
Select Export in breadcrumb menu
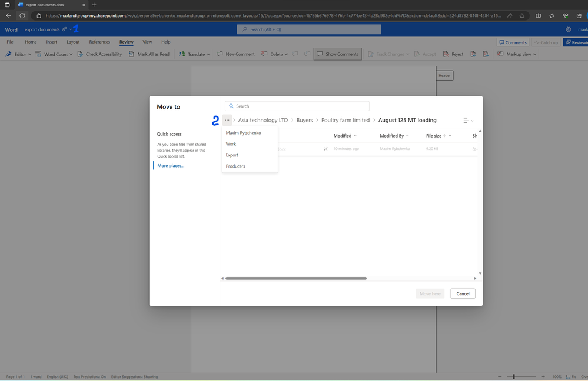pyautogui.click(x=250, y=155)
